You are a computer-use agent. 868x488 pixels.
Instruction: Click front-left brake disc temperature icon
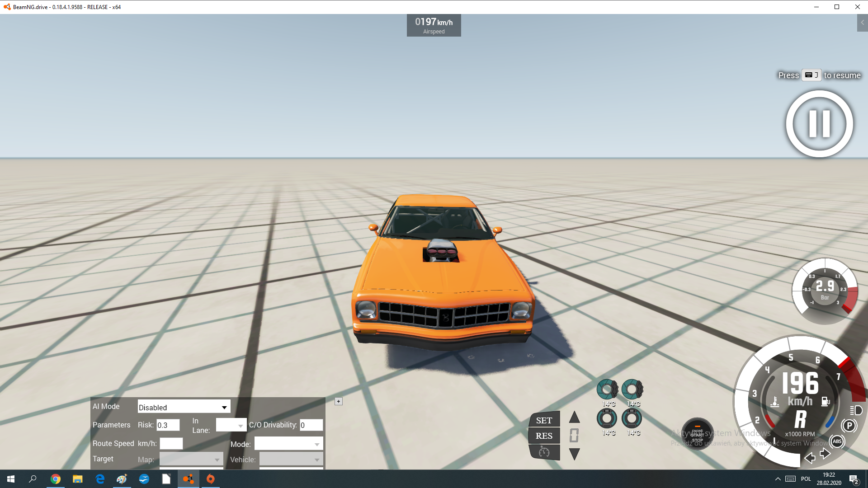[607, 389]
